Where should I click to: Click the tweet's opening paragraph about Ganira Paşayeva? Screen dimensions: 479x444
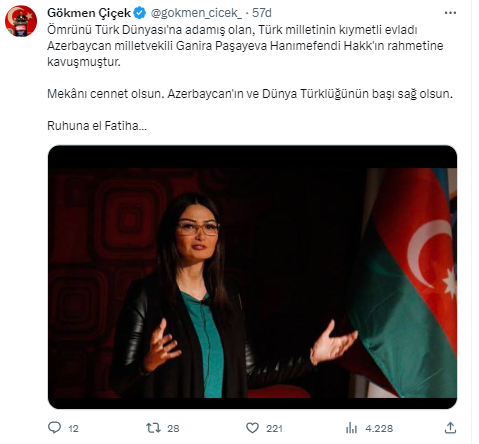pyautogui.click(x=245, y=46)
